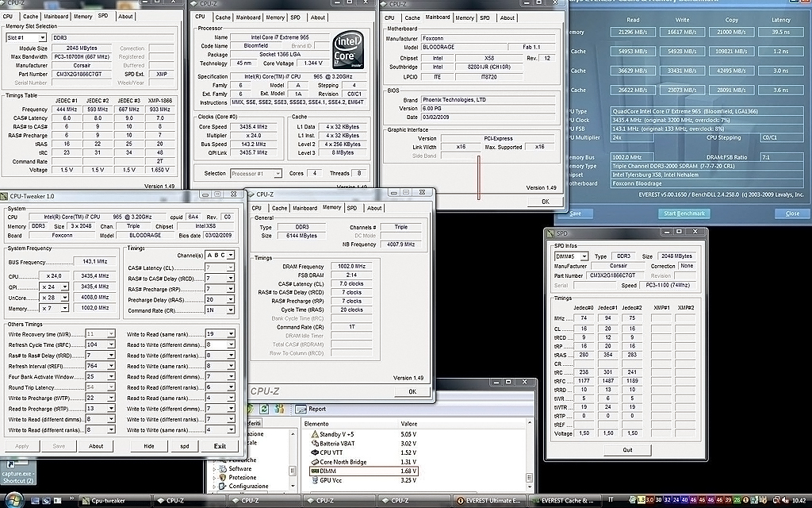This screenshot has width=812, height=508.
Task: Switch to About tab in CPU-Z motherboard window
Action: pos(507,17)
